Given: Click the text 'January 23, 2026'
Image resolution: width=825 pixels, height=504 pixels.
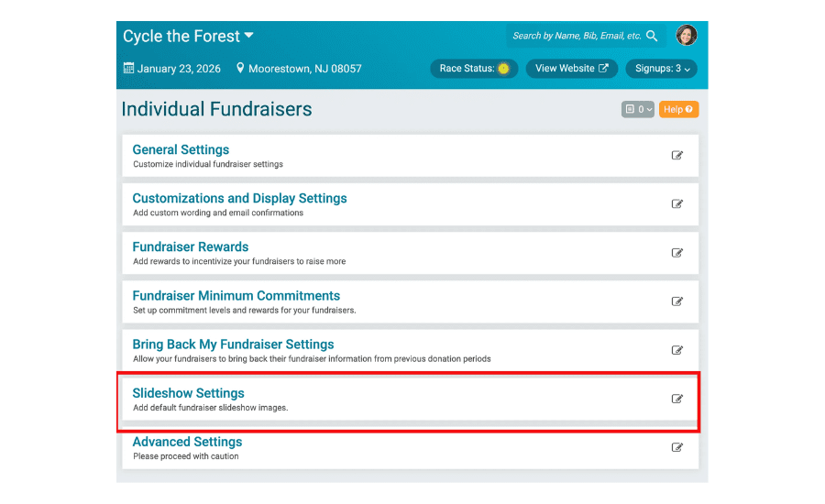Looking at the screenshot, I should [x=179, y=69].
